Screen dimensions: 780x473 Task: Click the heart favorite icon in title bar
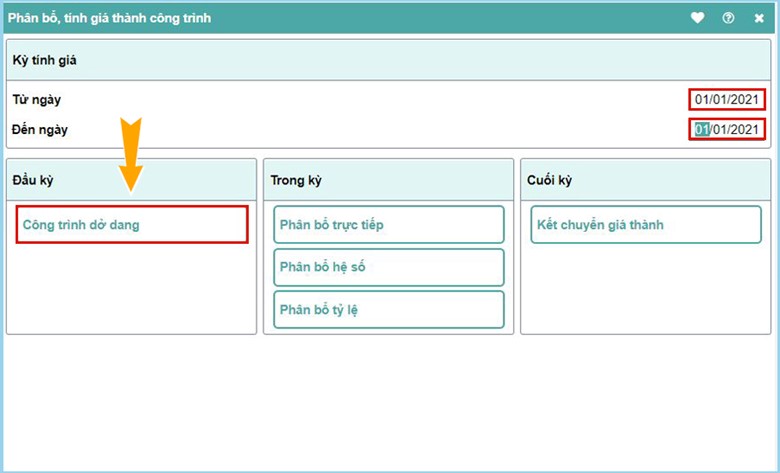click(x=699, y=18)
